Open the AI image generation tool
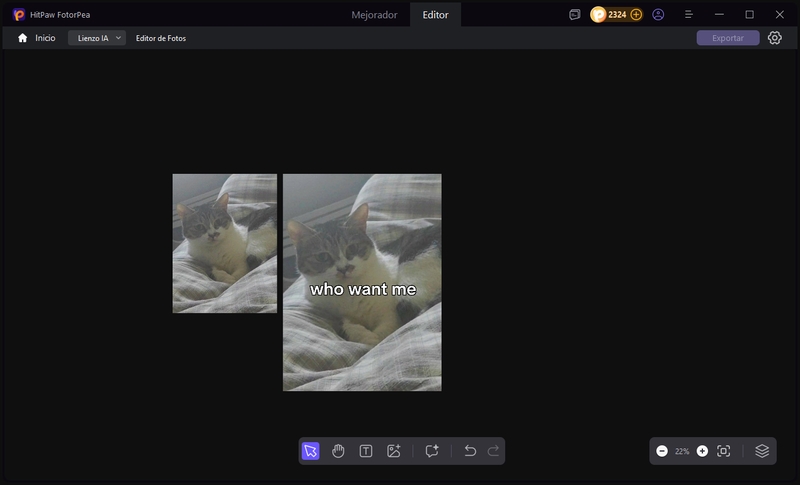Viewport: 800px width, 485px height. [394, 451]
